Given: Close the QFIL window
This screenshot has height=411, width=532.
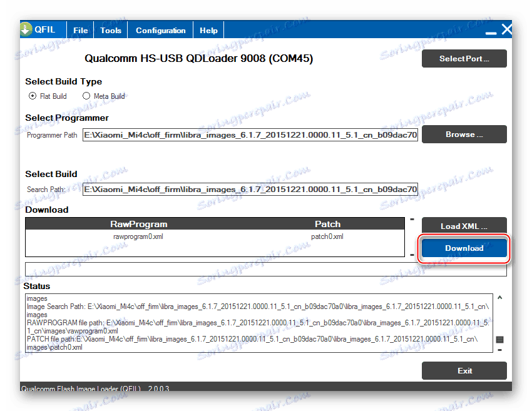Looking at the screenshot, I should (x=507, y=29).
